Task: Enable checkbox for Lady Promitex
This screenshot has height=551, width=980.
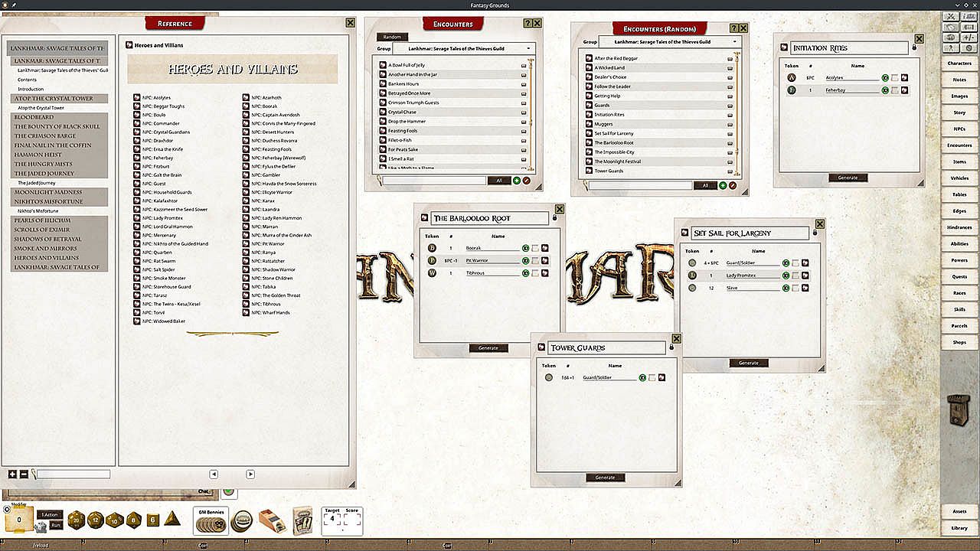Action: tap(796, 275)
